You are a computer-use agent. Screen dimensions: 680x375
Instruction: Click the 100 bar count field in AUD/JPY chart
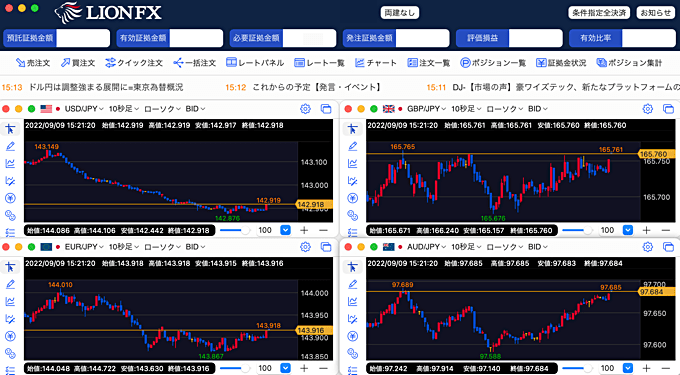click(607, 368)
